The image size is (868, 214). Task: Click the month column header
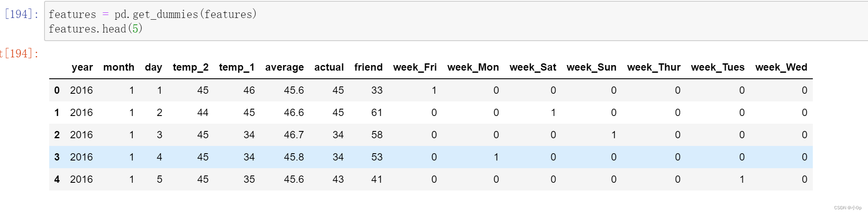coord(118,67)
